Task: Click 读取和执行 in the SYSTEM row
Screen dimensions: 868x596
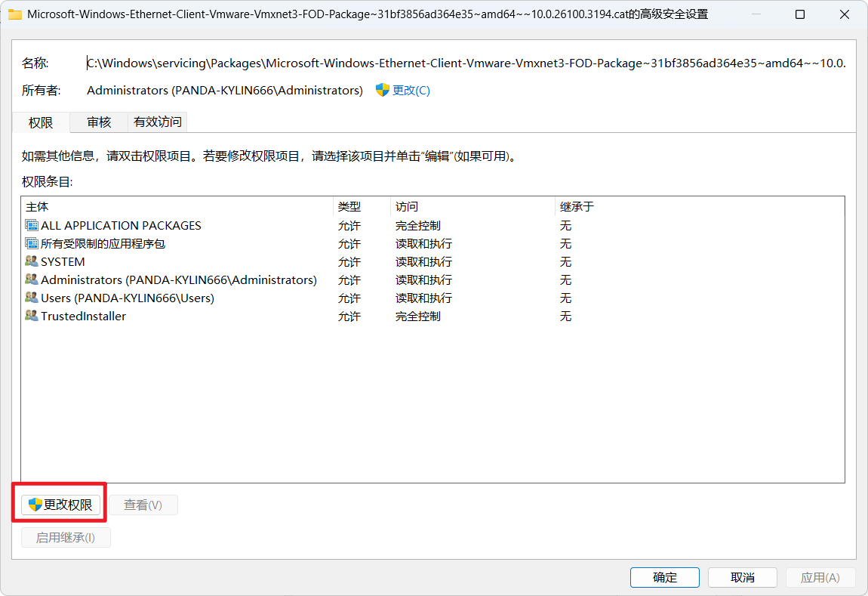Action: 423,261
